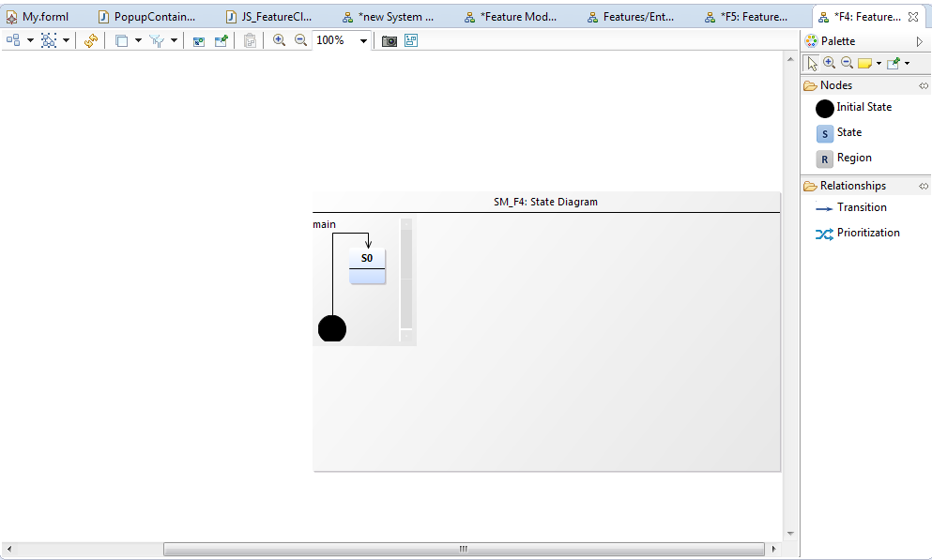932x560 pixels.
Task: Open the Palette Pin tool dropdown arrow
Action: [907, 63]
